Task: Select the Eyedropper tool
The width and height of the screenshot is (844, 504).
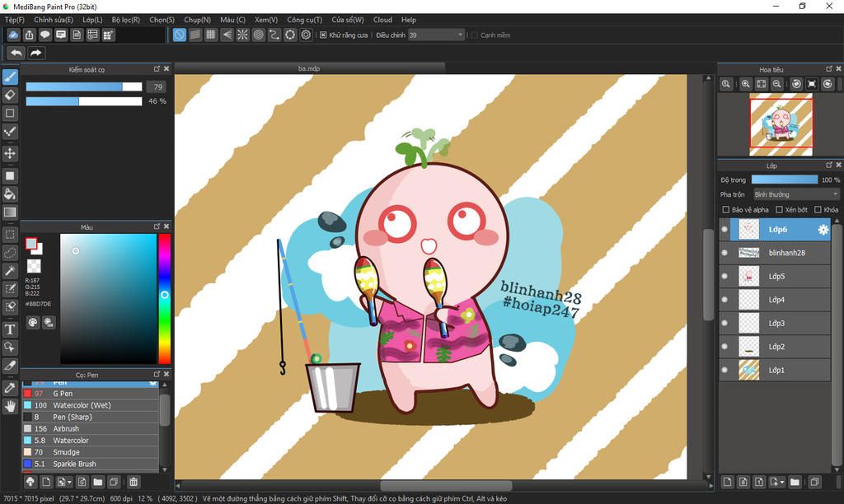Action: pyautogui.click(x=10, y=388)
